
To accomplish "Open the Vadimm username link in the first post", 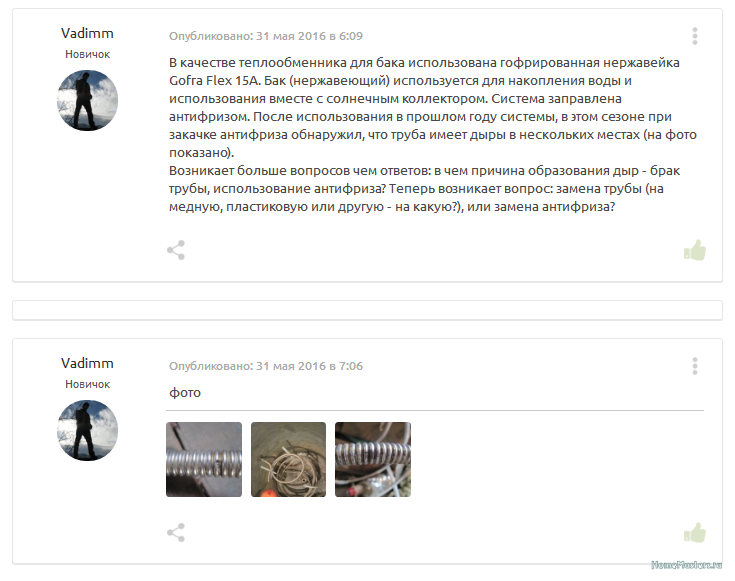I will pos(87,33).
